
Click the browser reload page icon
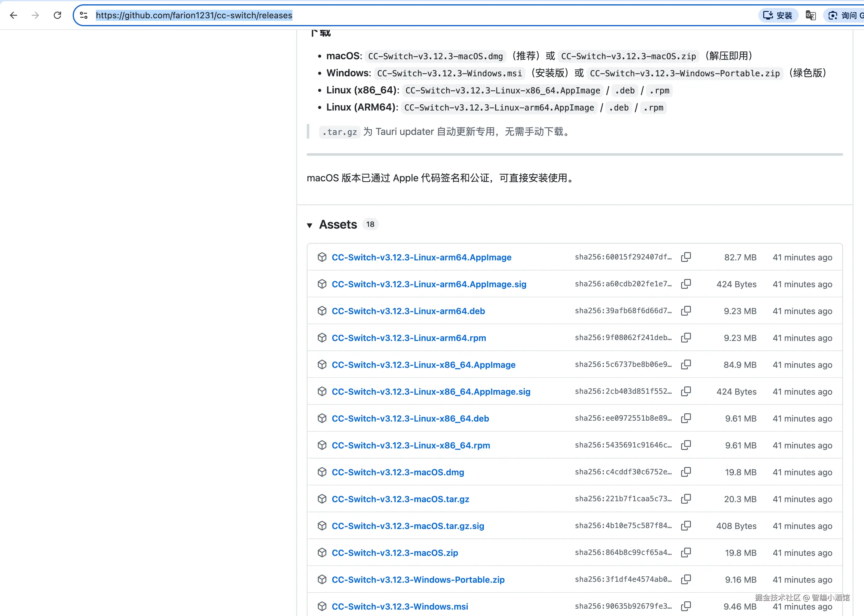point(57,15)
